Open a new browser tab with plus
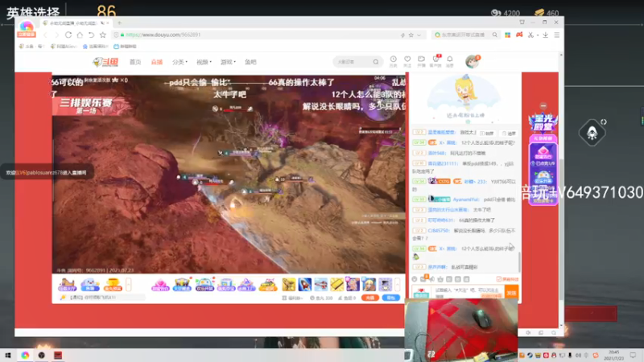 click(x=119, y=23)
